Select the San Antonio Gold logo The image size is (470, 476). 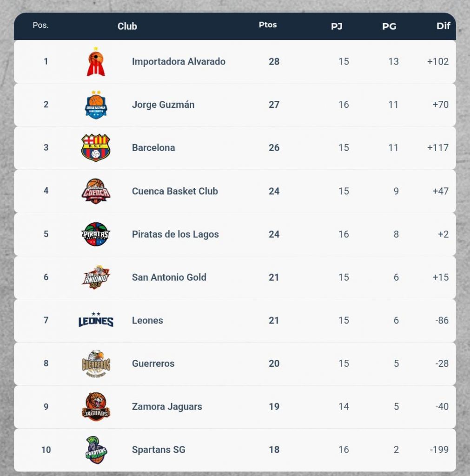click(96, 278)
